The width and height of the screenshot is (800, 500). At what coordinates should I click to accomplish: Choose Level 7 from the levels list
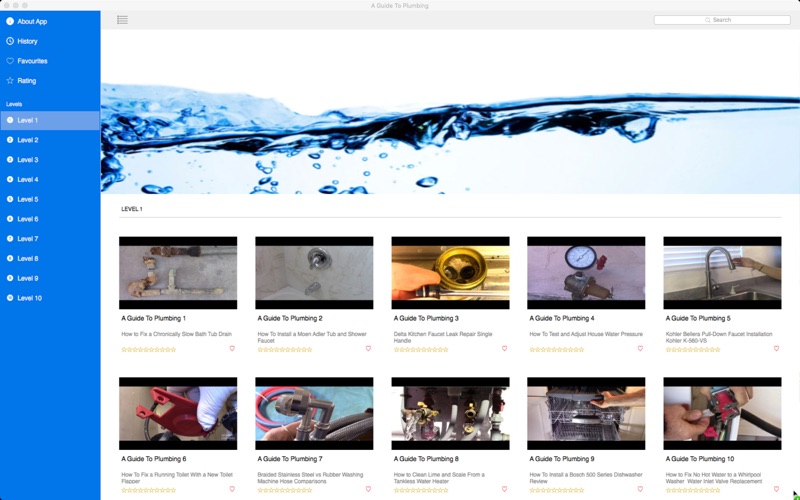[x=50, y=239]
